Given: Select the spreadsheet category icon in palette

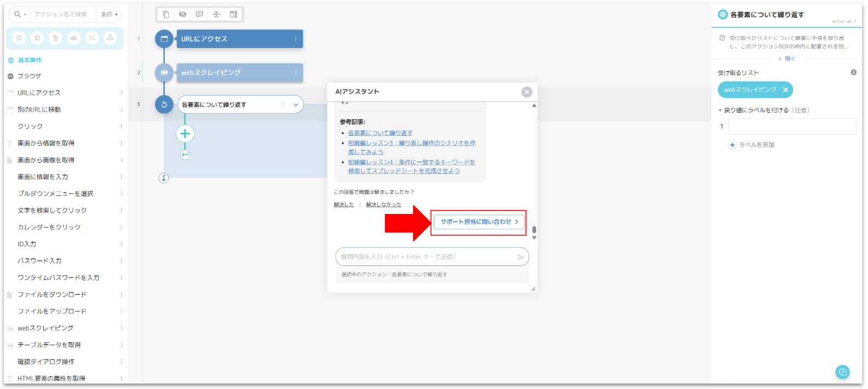Looking at the screenshot, I should pyautogui.click(x=37, y=38).
